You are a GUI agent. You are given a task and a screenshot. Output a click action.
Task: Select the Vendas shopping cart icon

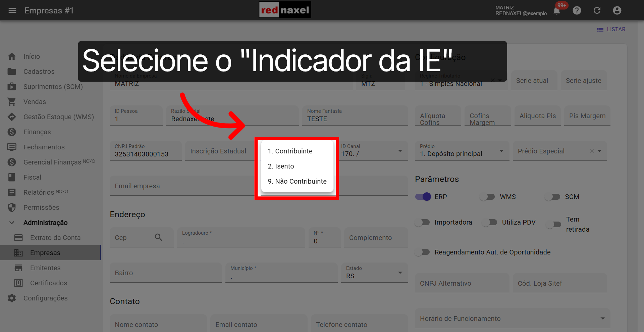(x=12, y=101)
